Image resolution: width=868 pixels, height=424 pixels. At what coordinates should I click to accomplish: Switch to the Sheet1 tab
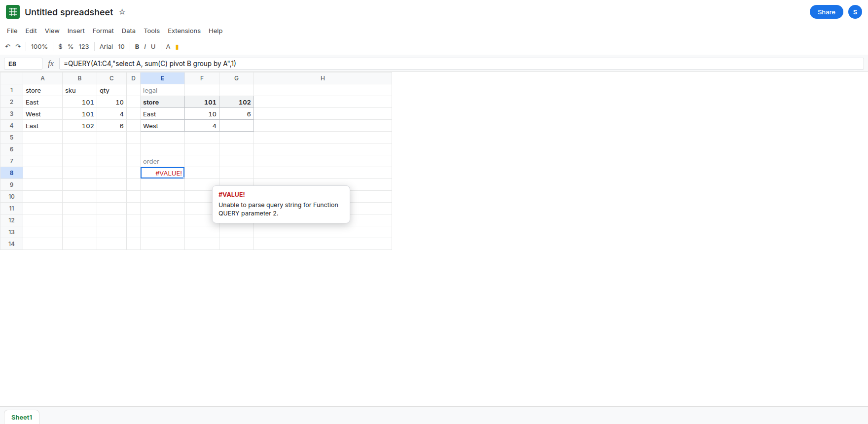tap(22, 417)
